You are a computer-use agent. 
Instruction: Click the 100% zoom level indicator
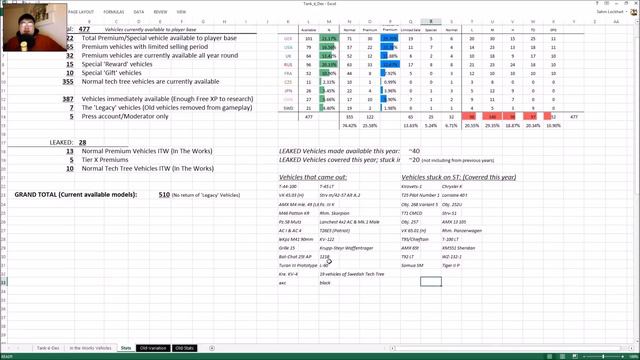coord(634,357)
